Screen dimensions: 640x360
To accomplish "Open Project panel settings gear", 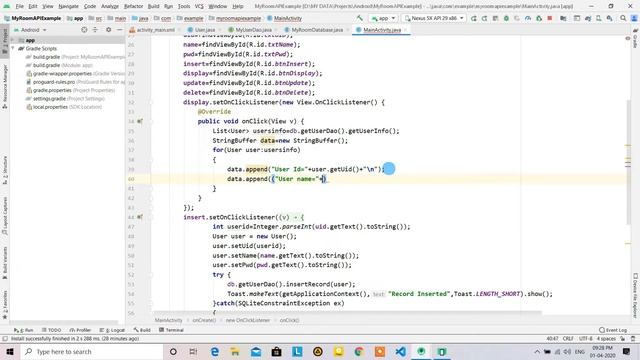I will [109, 30].
